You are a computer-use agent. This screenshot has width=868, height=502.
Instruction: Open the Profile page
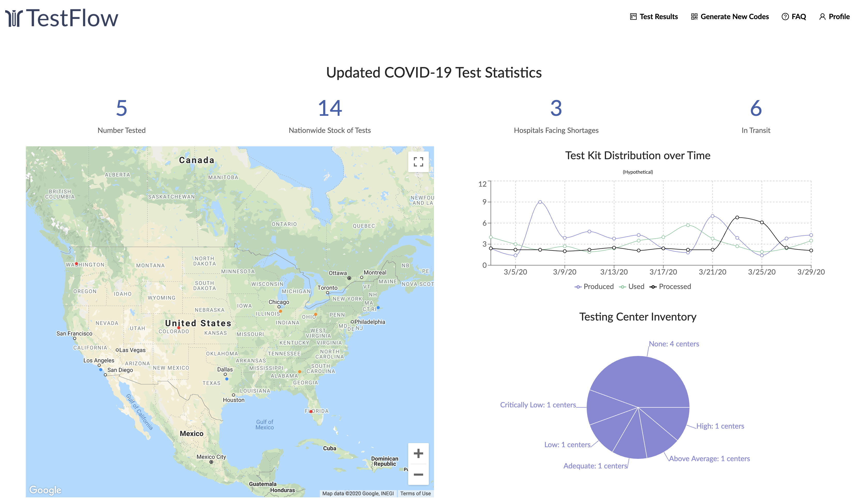coord(834,17)
